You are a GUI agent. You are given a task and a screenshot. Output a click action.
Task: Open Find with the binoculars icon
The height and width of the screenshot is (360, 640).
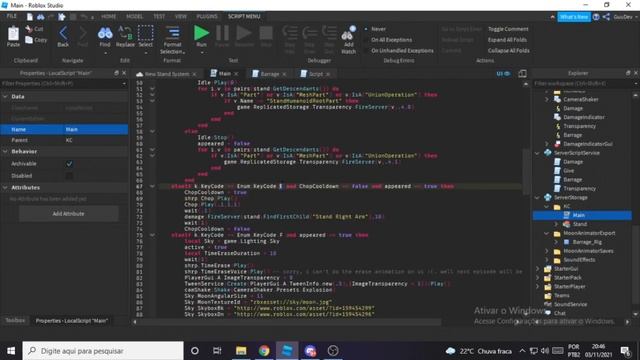[x=105, y=33]
